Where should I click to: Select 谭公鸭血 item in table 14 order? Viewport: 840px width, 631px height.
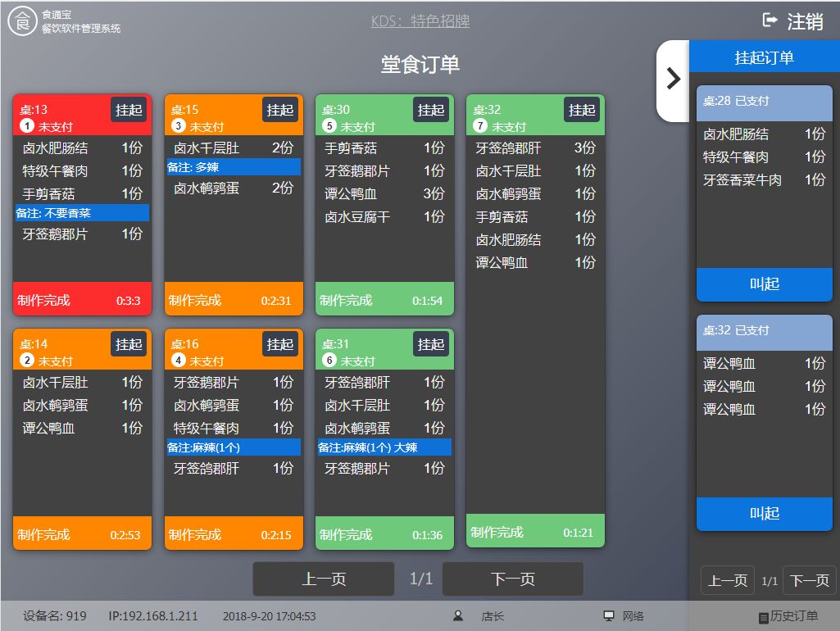[x=83, y=429]
